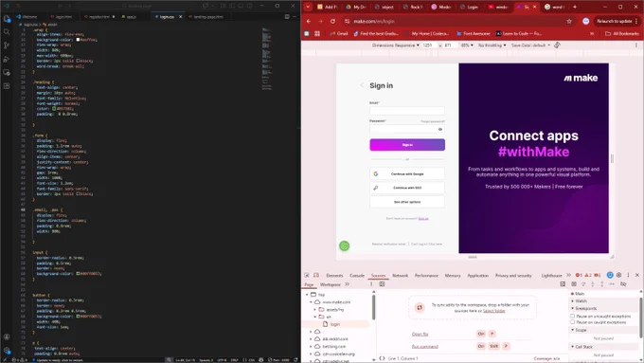The height and width of the screenshot is (363, 644).
Task: Bookmark this page with star icon
Action: [x=569, y=21]
